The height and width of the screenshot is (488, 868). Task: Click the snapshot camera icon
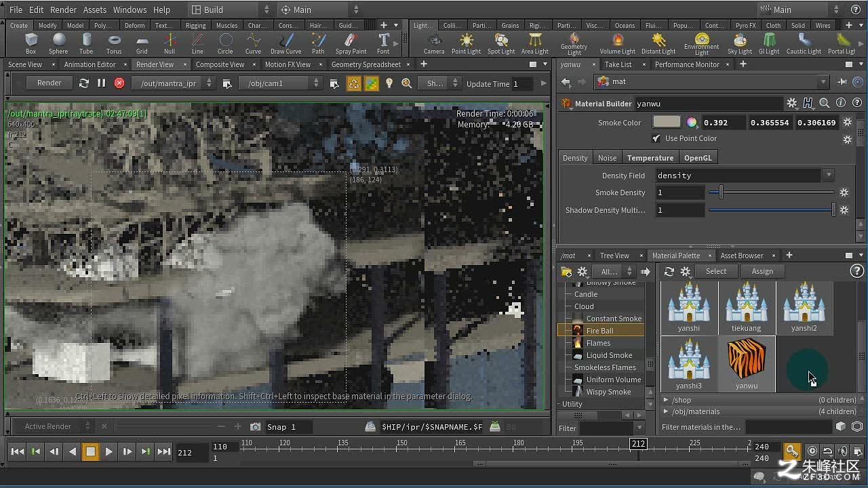pyautogui.click(x=256, y=427)
